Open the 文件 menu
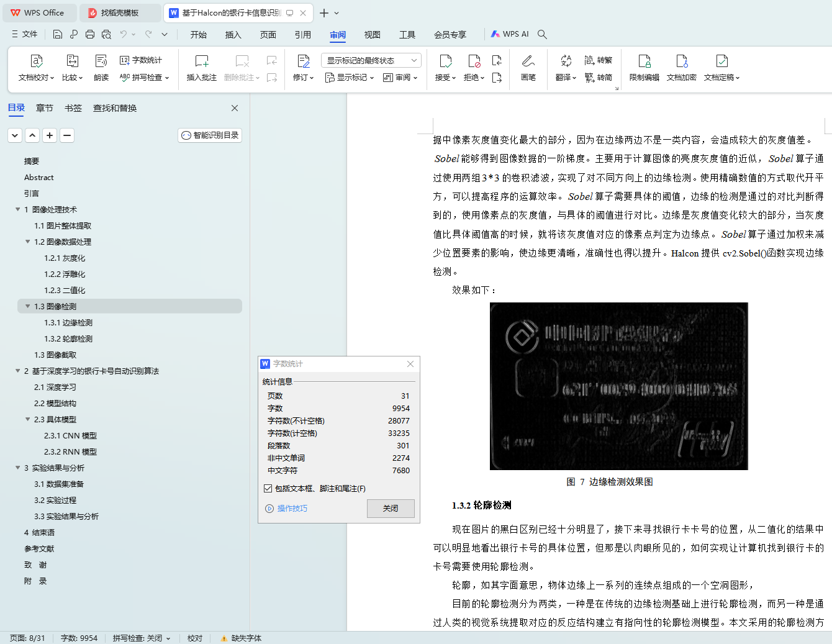 (x=25, y=34)
